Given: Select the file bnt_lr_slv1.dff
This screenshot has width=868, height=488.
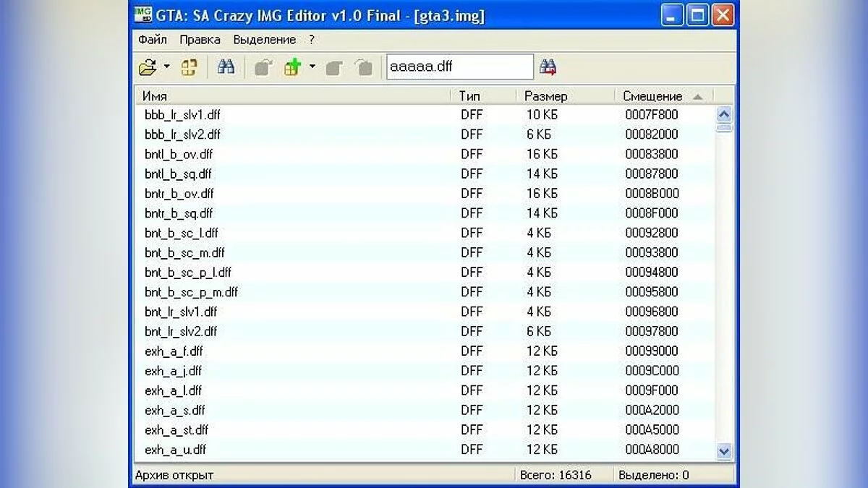Looking at the screenshot, I should click(x=181, y=312).
